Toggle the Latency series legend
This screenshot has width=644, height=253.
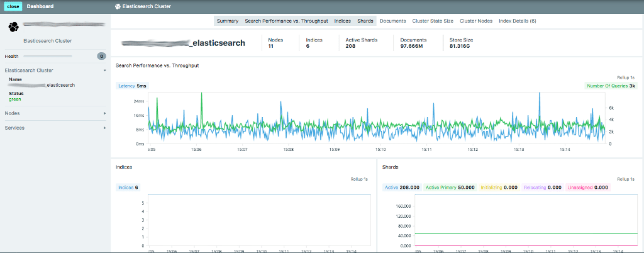(x=132, y=86)
